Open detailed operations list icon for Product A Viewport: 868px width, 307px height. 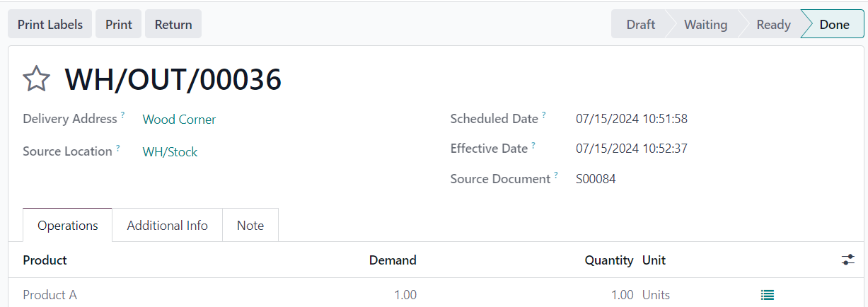(x=768, y=295)
